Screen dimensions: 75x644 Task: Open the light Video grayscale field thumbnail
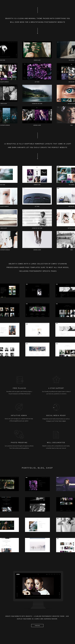66,240
